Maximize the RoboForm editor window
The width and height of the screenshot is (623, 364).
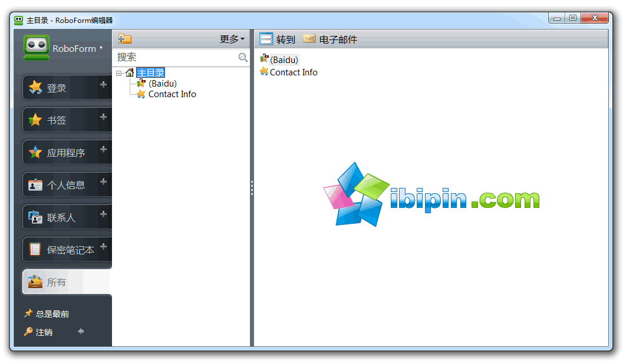(x=572, y=18)
